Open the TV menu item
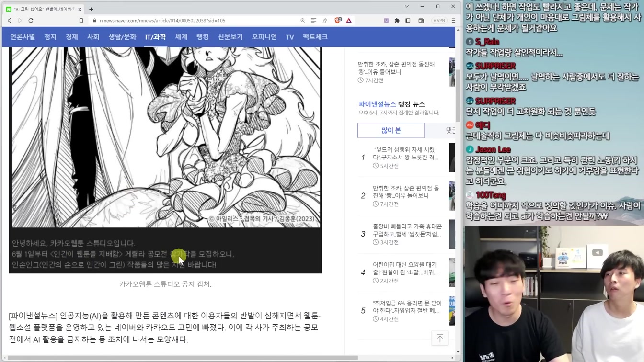This screenshot has width=644, height=362. 290,37
